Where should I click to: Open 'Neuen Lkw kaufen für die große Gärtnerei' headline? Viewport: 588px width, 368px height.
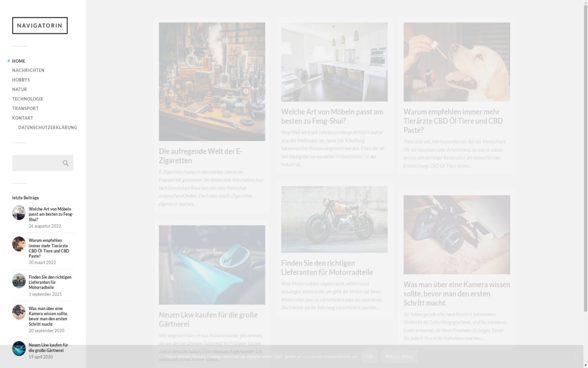(x=208, y=319)
